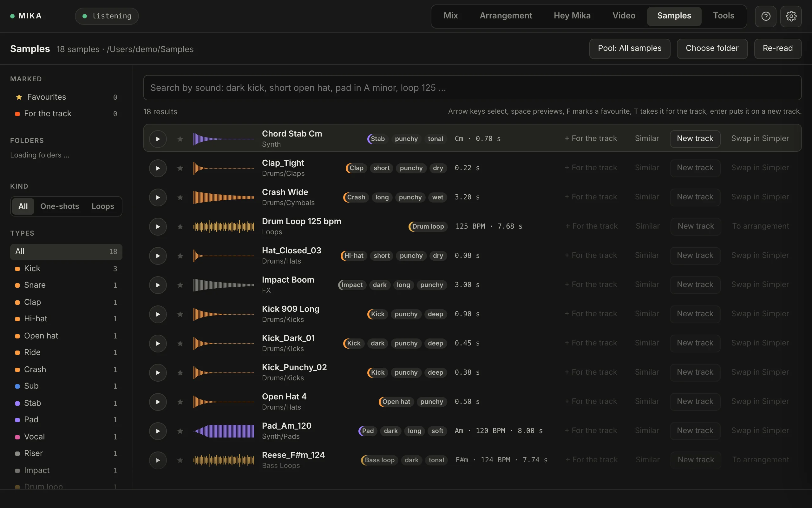Switch to the Mix tab

(x=451, y=16)
